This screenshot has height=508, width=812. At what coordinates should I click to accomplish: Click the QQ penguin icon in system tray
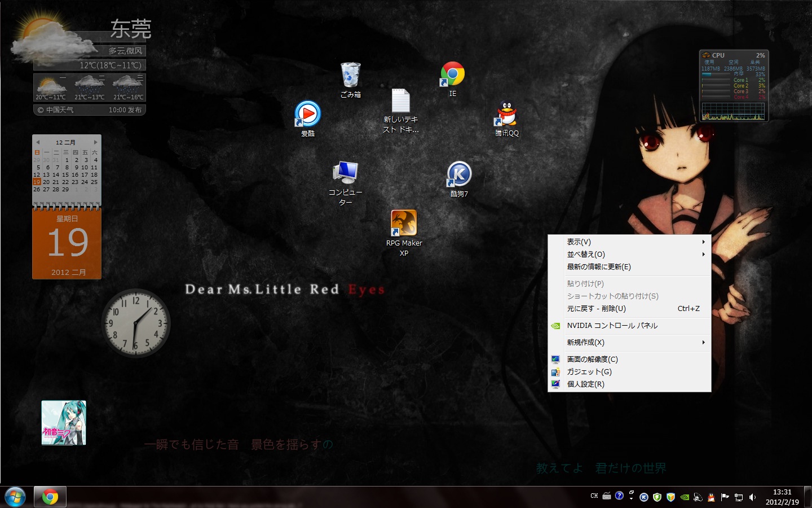pyautogui.click(x=712, y=497)
